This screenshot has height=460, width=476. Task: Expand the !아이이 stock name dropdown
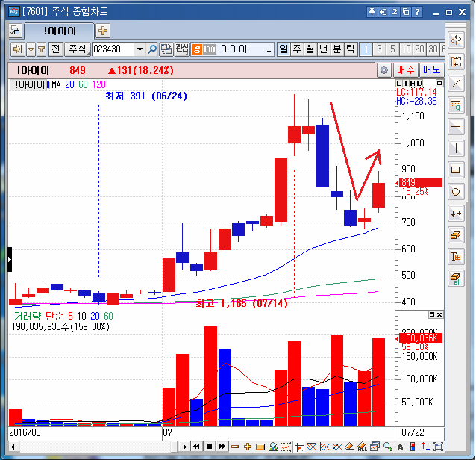(269, 49)
